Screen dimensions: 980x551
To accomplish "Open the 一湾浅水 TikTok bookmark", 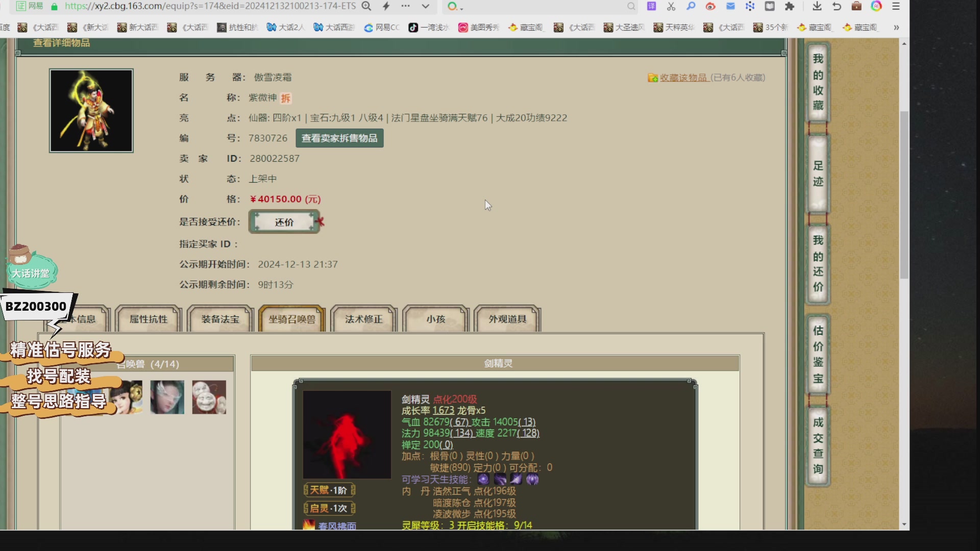I will (429, 28).
